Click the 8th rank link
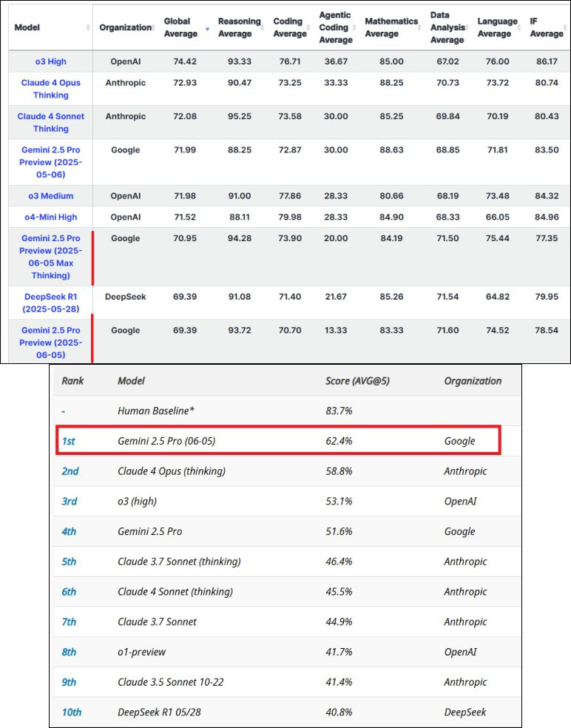Image resolution: width=571 pixels, height=728 pixels. pyautogui.click(x=69, y=653)
